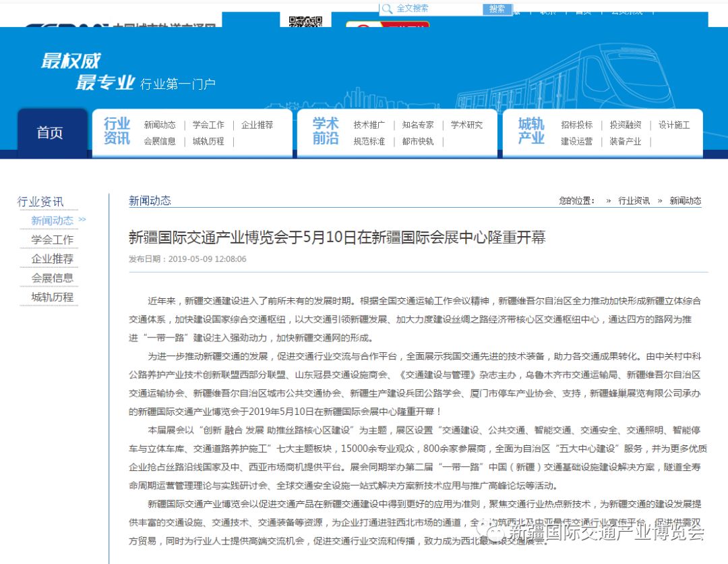Open 都市快轨 navigation link
This screenshot has height=564, width=728.
point(418,141)
